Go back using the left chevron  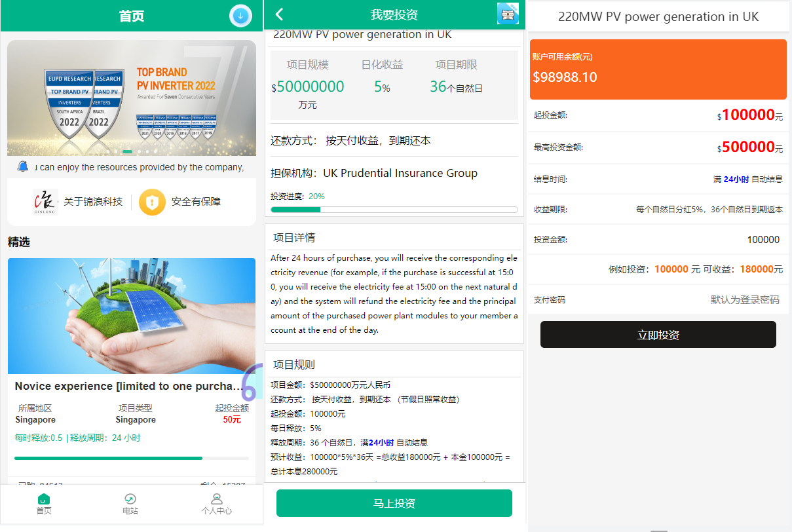pos(280,14)
